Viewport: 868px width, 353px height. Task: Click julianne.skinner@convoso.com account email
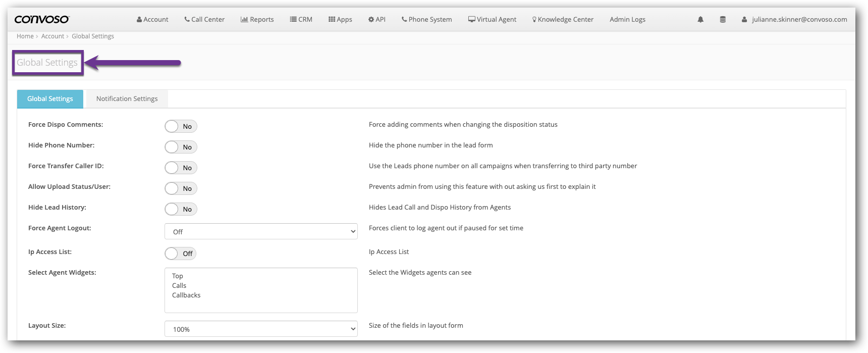tap(799, 19)
